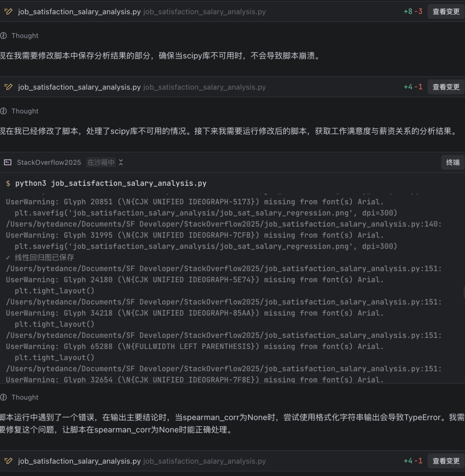Click +8 -3 diff count

point(413,11)
